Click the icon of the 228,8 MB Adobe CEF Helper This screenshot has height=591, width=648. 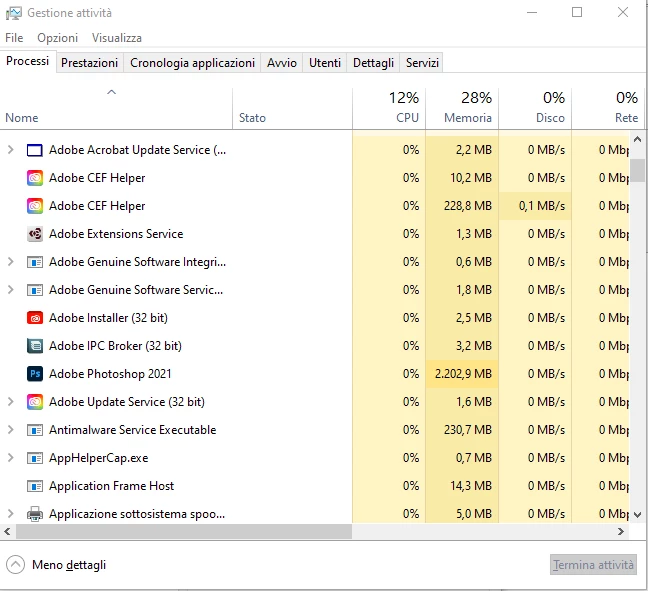(x=35, y=206)
